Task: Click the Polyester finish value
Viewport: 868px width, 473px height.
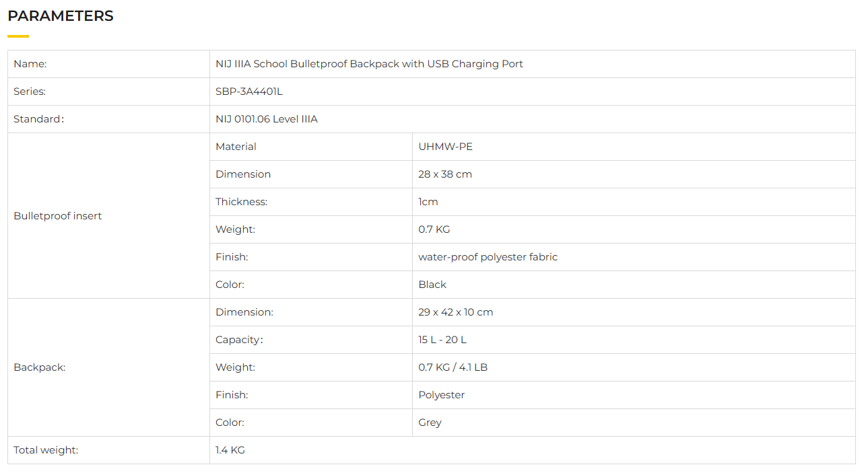Action: tap(442, 395)
